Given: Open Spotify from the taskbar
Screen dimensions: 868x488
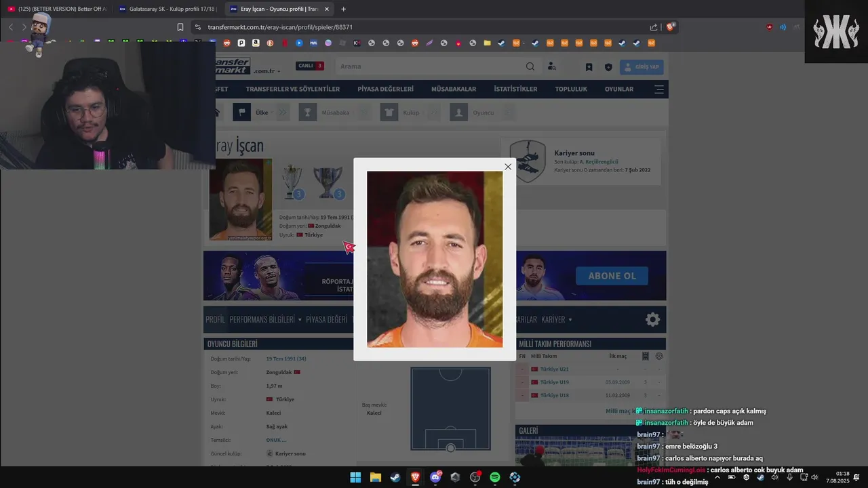Looking at the screenshot, I should [x=495, y=477].
